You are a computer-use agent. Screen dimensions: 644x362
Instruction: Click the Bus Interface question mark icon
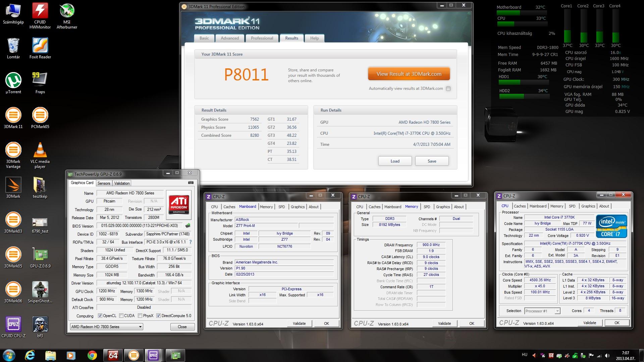point(191,242)
